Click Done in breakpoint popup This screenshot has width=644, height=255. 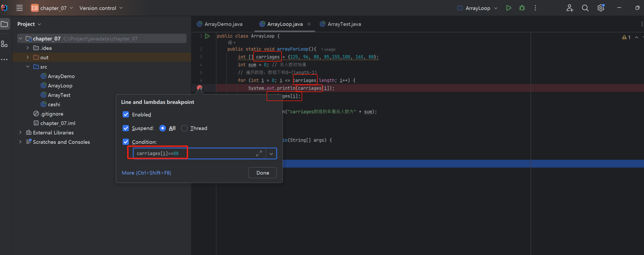tap(263, 173)
